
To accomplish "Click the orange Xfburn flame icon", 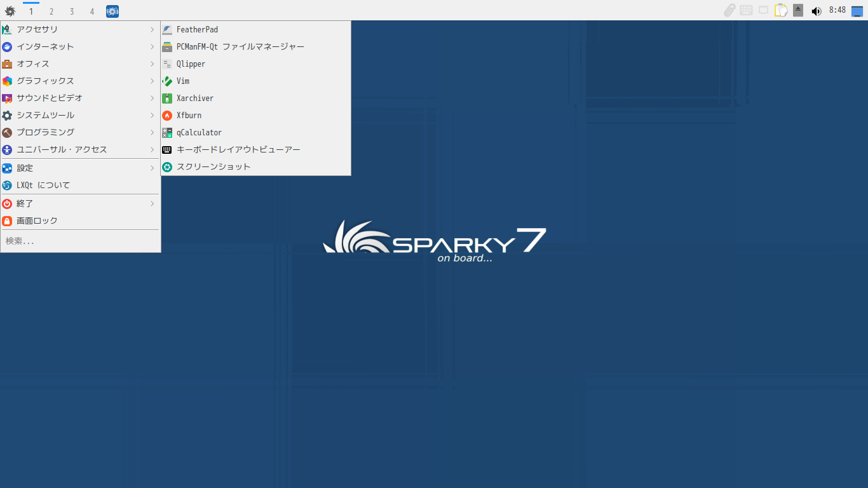I will tap(167, 116).
